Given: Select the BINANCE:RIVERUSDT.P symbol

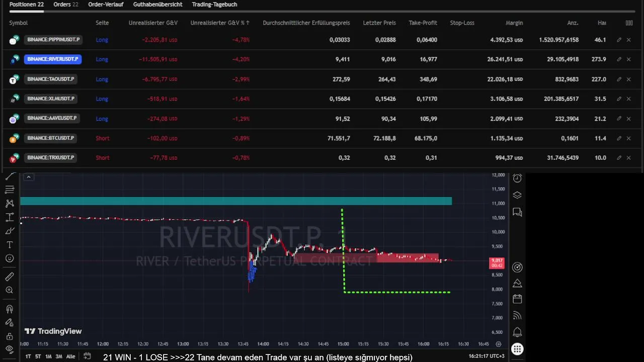Looking at the screenshot, I should pos(53,59).
